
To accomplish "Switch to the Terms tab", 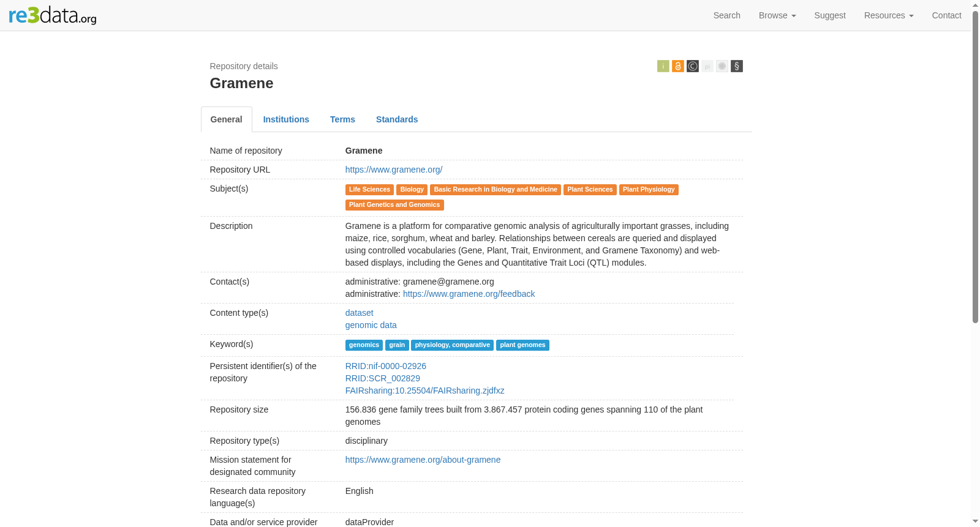I will pos(342,119).
